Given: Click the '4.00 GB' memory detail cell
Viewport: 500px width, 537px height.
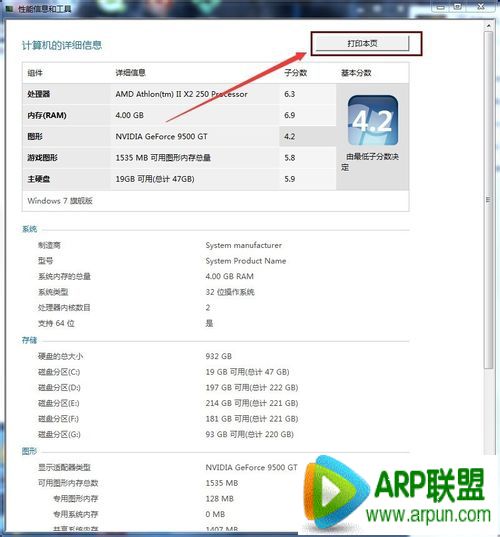Looking at the screenshot, I should (x=129, y=115).
